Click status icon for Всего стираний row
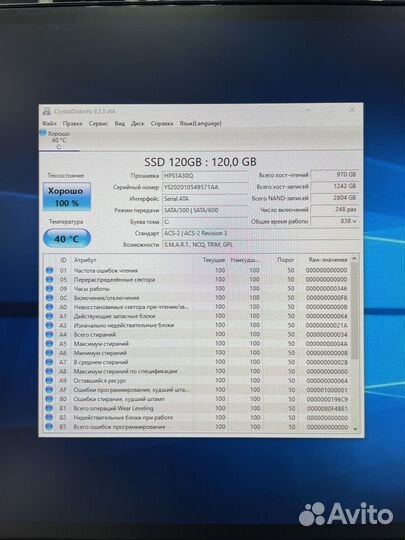Screen dimensions: 405x540 (x=49, y=334)
